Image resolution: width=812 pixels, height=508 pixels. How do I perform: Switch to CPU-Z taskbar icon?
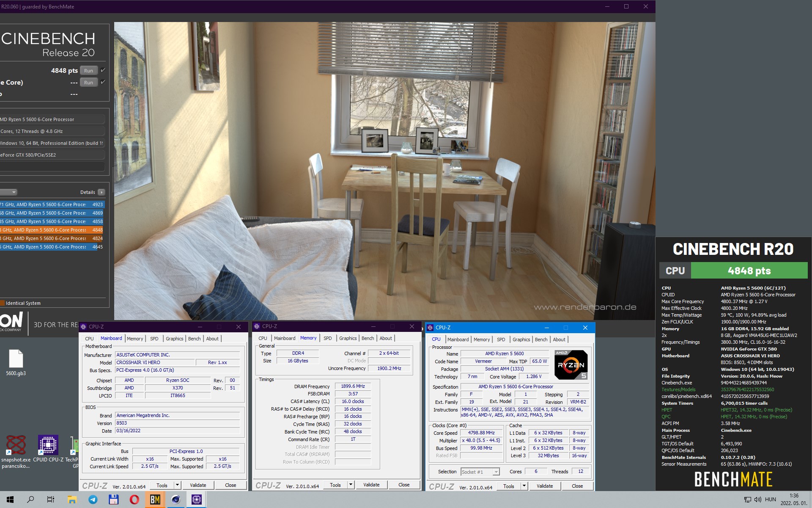tap(196, 500)
